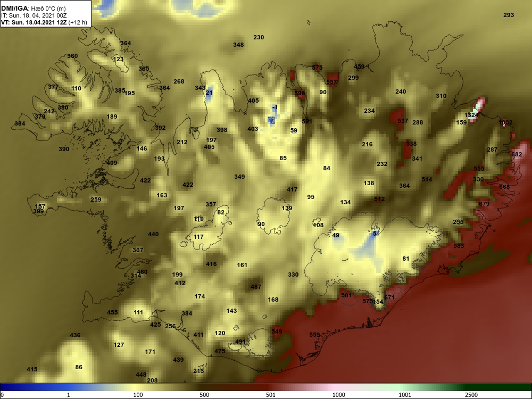Click the map value 86
The width and height of the screenshot is (532, 399).
79,368
